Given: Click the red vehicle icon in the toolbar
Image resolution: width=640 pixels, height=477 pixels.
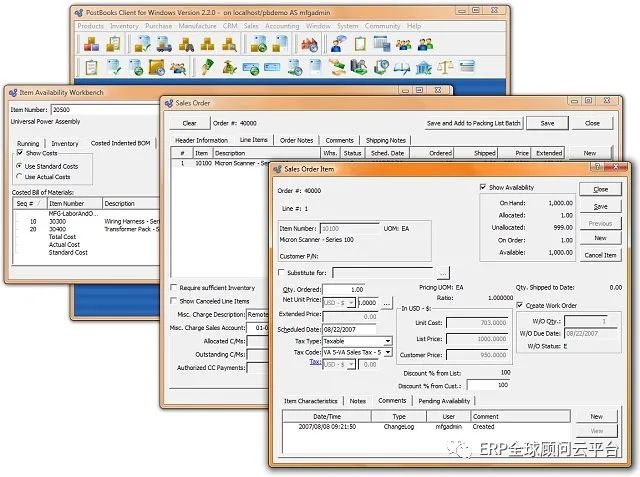Looking at the screenshot, I should pos(309,45).
